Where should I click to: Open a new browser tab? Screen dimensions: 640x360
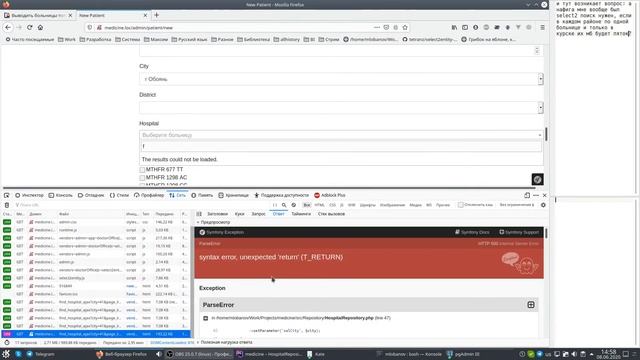[156, 15]
